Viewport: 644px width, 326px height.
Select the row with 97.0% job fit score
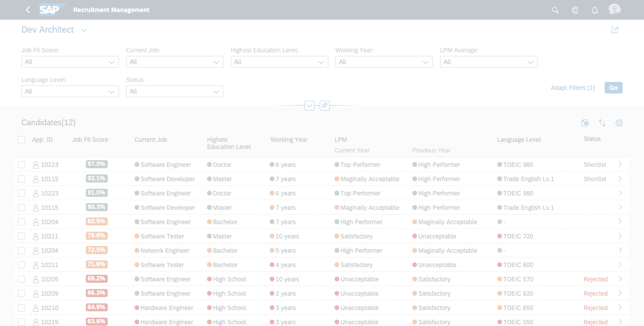[x=21, y=164]
